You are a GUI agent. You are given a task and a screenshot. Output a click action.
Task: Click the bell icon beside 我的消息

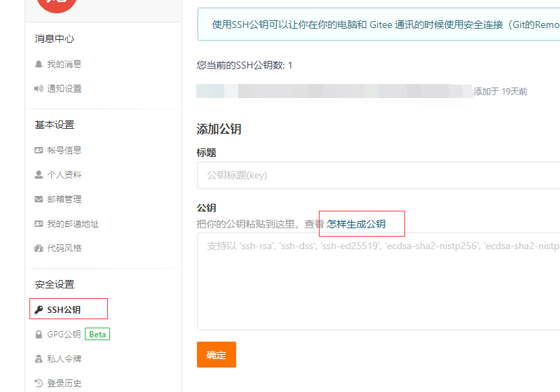point(39,64)
